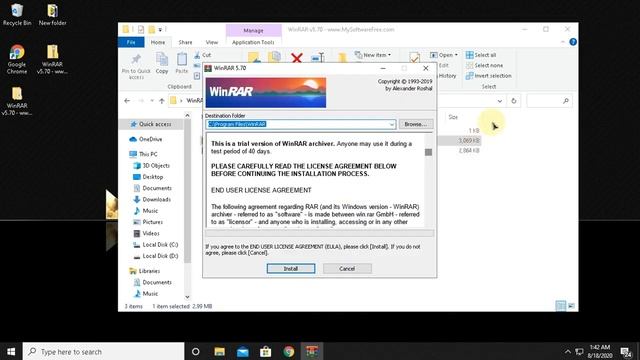Select the New folder desktop icon

tap(53, 15)
